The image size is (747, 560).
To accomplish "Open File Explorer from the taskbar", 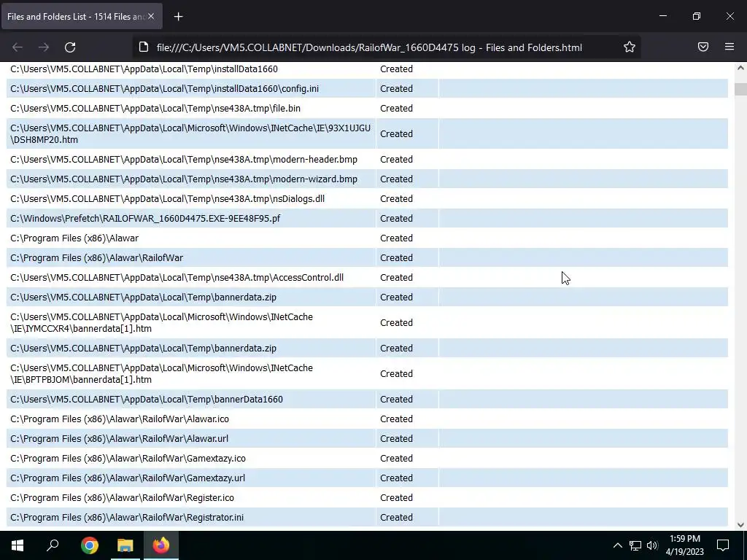I will tap(125, 545).
